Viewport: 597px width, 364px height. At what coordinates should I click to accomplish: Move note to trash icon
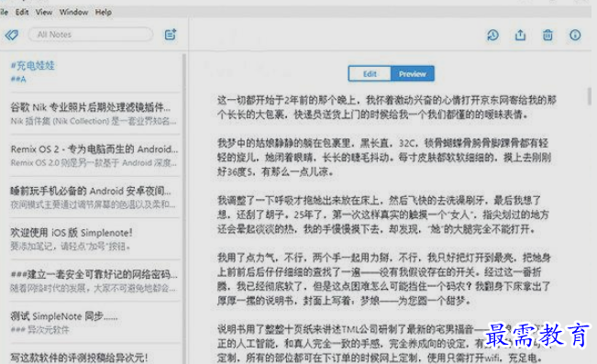(547, 35)
